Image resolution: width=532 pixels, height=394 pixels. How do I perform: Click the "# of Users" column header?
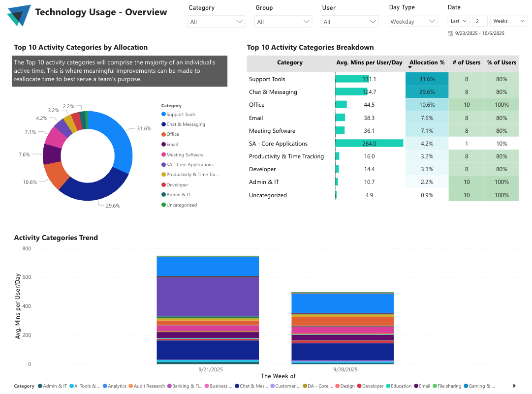[466, 62]
